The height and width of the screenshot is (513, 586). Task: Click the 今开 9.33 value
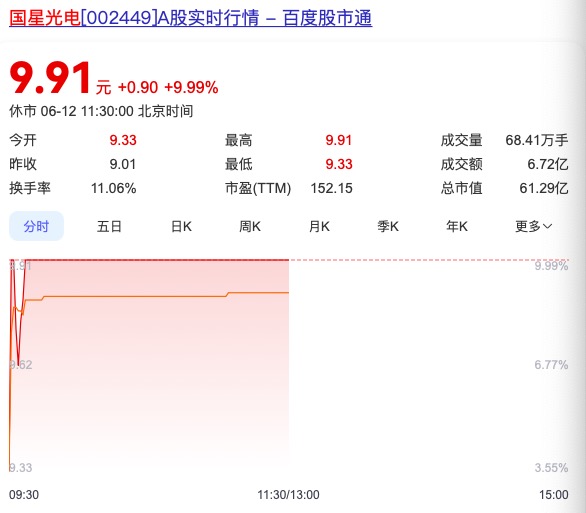(123, 140)
